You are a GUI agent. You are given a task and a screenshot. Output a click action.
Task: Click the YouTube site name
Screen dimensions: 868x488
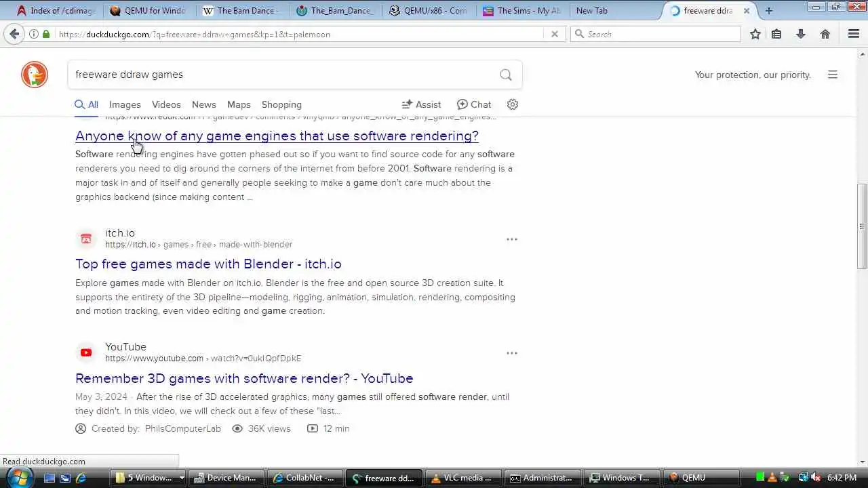click(125, 346)
